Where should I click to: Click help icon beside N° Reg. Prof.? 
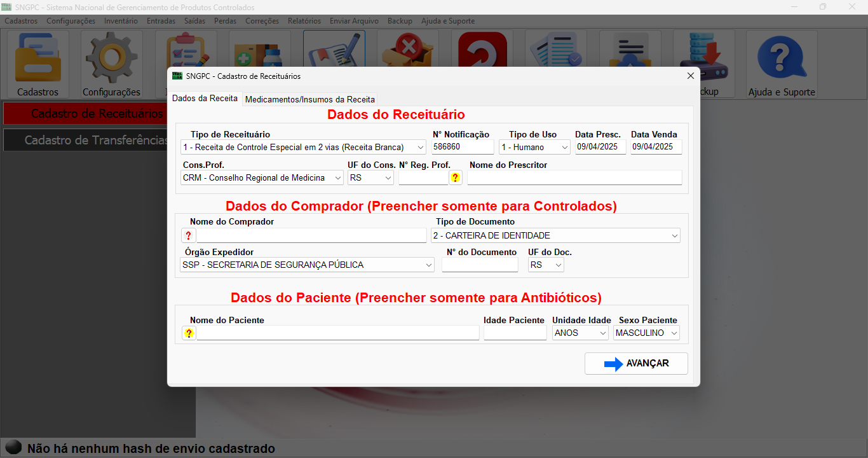(x=456, y=178)
